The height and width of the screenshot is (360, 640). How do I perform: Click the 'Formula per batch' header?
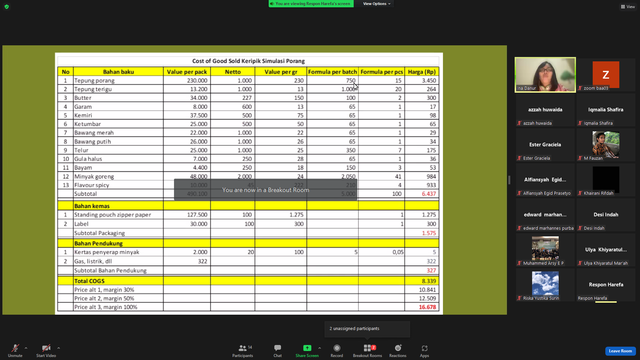332,72
